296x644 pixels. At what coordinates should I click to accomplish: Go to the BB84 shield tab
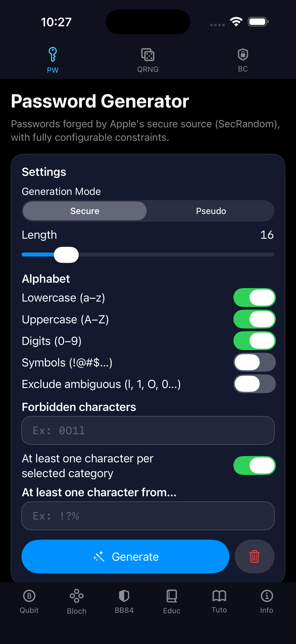[x=124, y=596]
